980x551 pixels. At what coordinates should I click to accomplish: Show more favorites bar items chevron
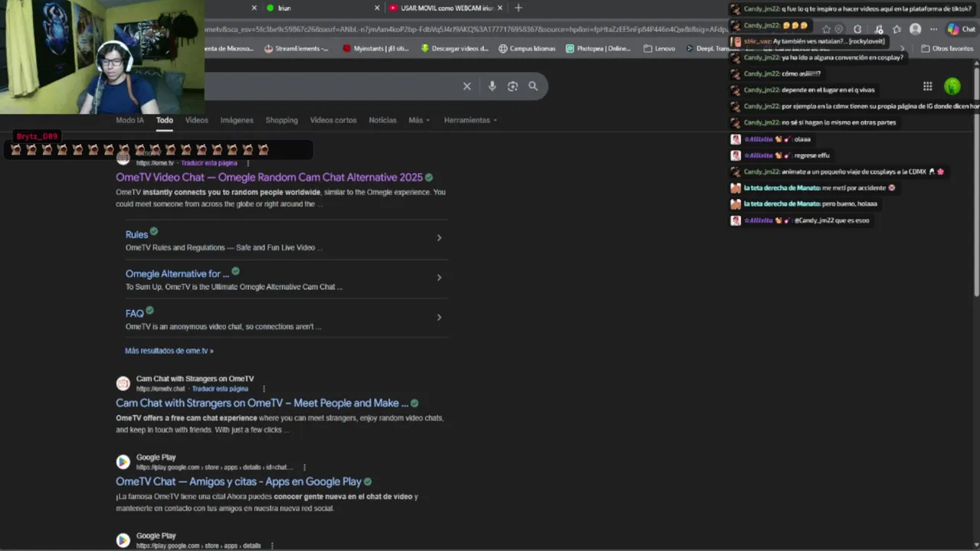coord(902,48)
